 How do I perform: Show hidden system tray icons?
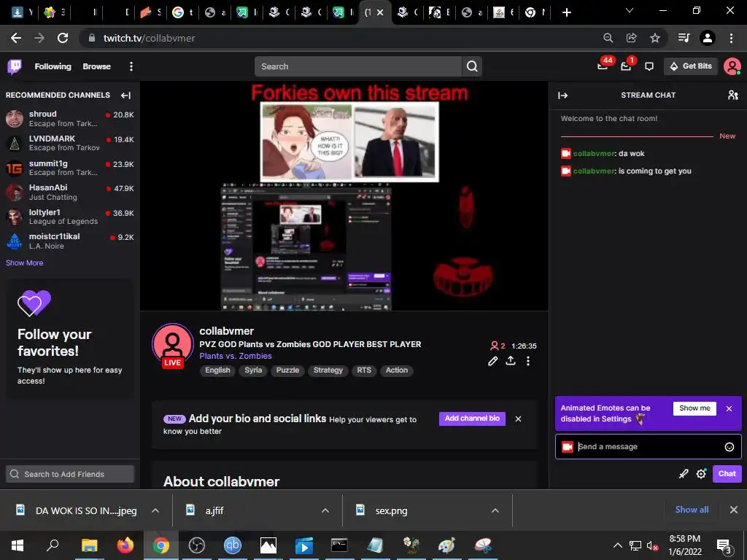[x=617, y=545]
